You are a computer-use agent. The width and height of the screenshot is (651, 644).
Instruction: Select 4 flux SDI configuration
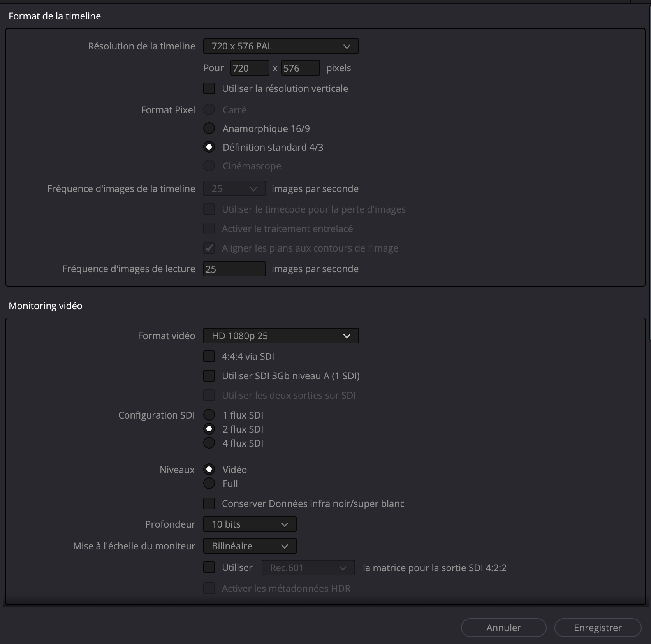[x=209, y=443]
